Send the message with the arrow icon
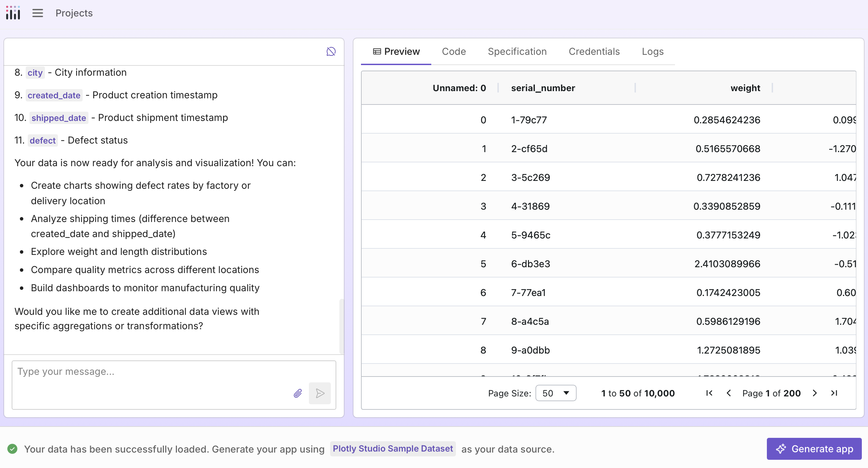Viewport: 868px width, 468px height. click(320, 393)
